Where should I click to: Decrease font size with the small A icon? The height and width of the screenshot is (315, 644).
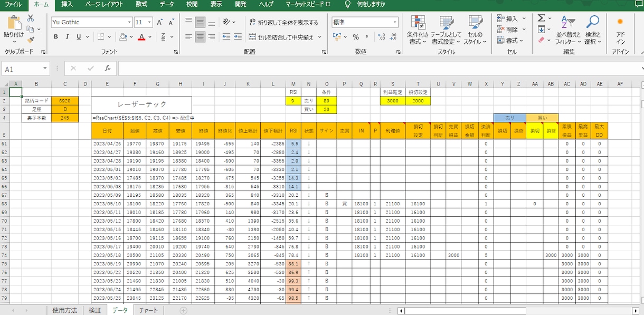tap(172, 22)
